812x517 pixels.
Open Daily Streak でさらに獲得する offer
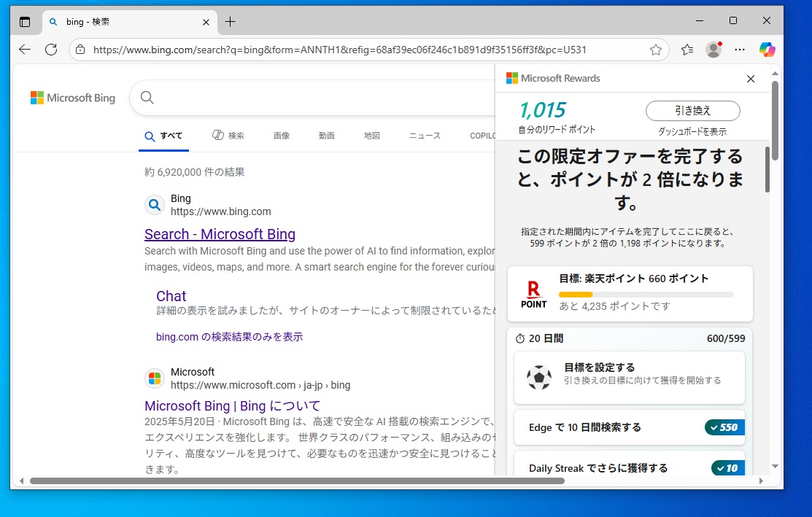click(629, 463)
